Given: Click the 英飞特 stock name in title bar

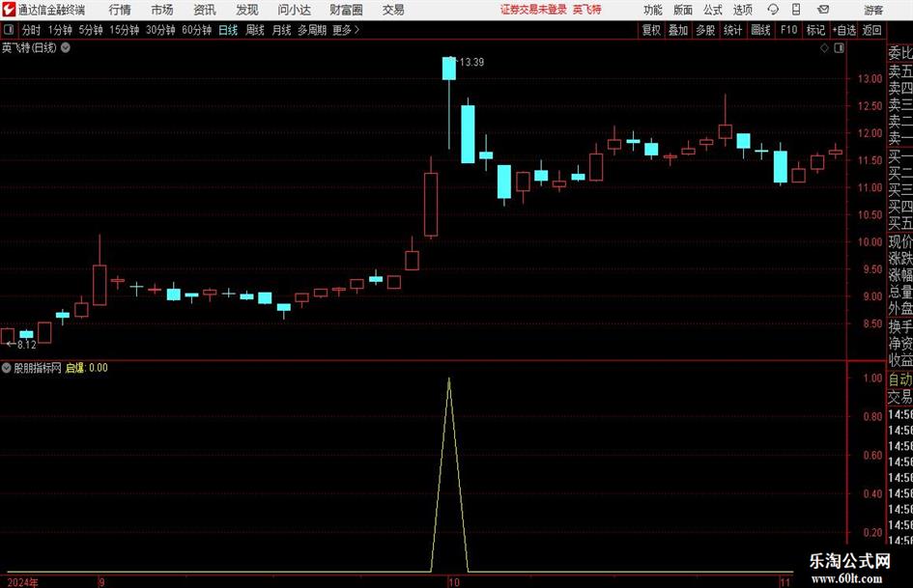Looking at the screenshot, I should (x=587, y=10).
